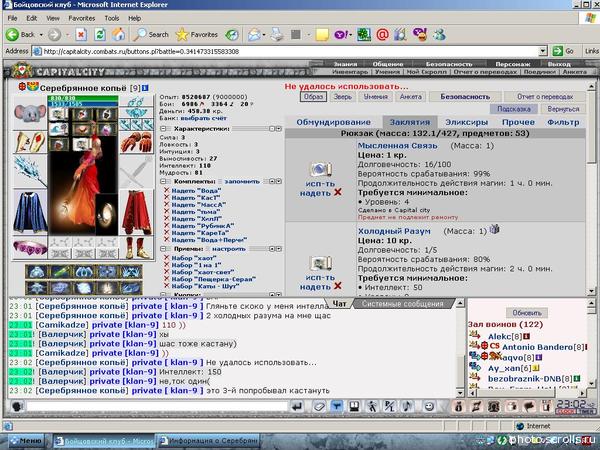600x450 pixels.
Task: Click the red pants equipment slot
Action: 135,213
